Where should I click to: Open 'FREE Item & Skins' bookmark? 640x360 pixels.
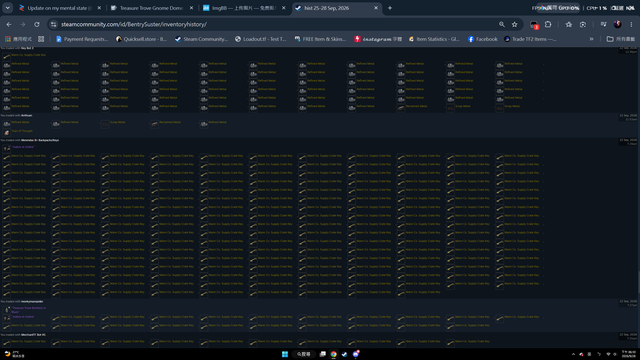pos(320,39)
